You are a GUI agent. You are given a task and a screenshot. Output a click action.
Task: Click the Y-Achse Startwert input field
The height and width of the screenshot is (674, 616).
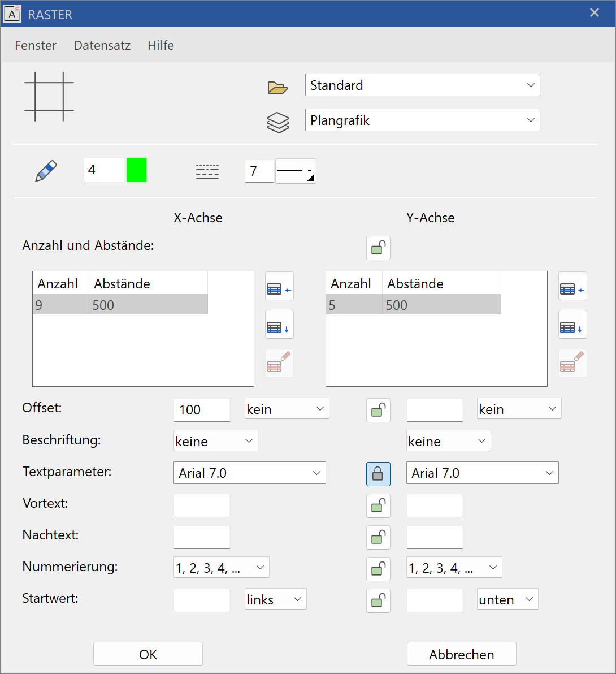point(435,600)
